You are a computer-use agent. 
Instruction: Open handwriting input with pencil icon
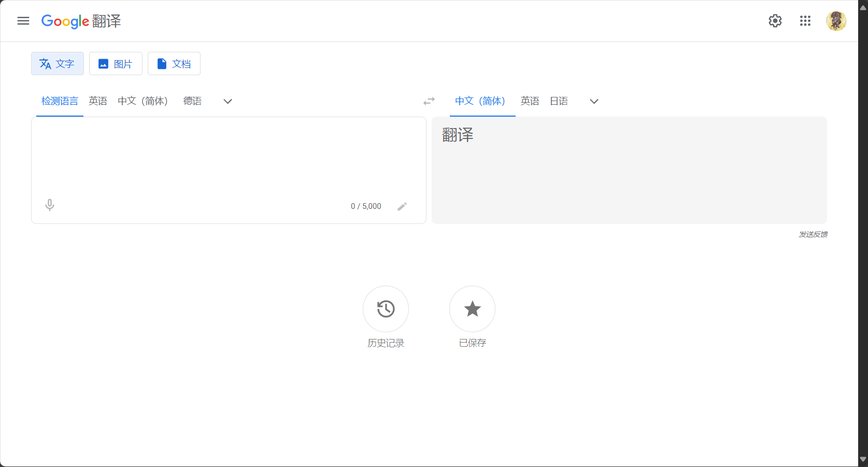pos(402,206)
